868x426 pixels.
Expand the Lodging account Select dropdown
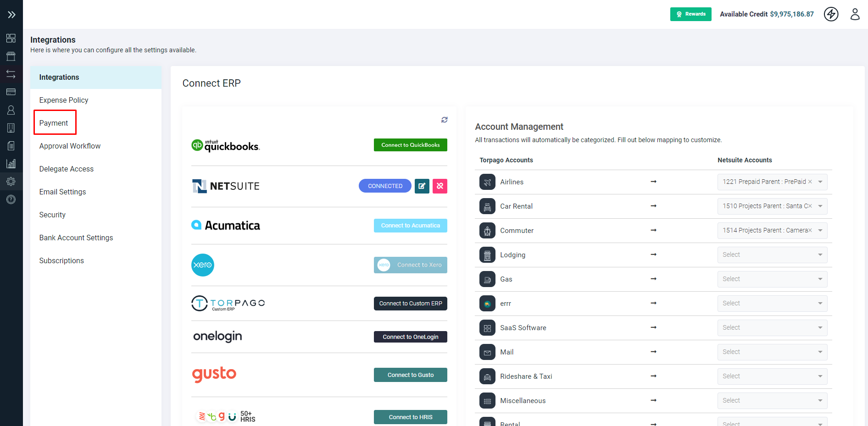pos(772,254)
